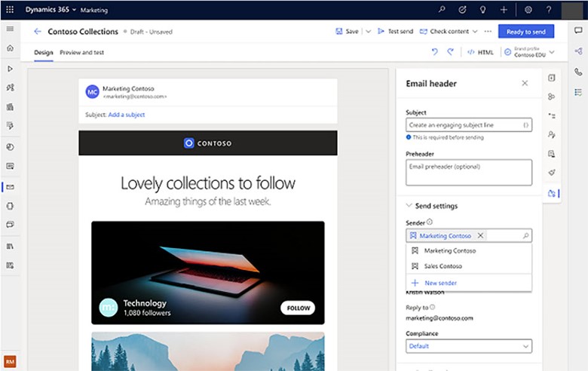Click the redo arrow icon
Image resolution: width=588 pixels, height=371 pixels.
pyautogui.click(x=451, y=52)
